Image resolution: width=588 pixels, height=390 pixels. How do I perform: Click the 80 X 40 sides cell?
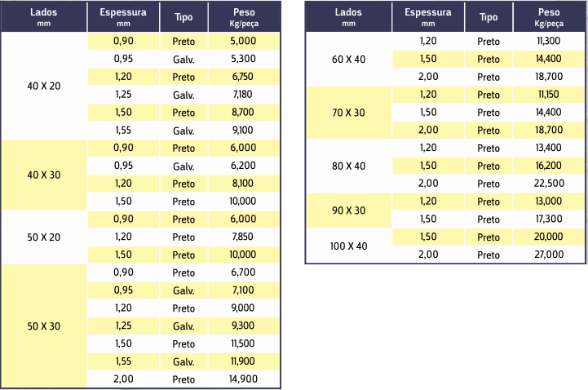(349, 166)
